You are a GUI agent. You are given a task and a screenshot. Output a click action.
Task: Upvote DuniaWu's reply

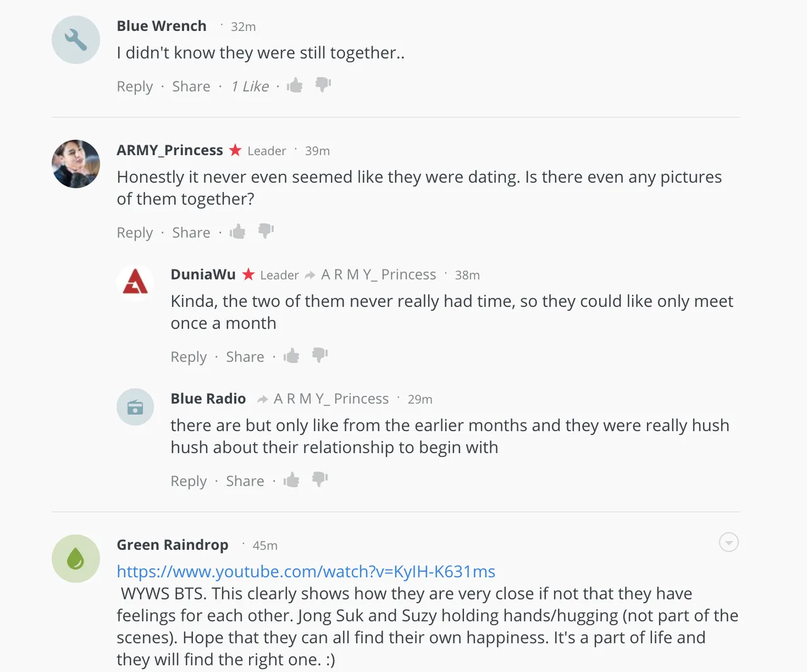[x=291, y=356]
